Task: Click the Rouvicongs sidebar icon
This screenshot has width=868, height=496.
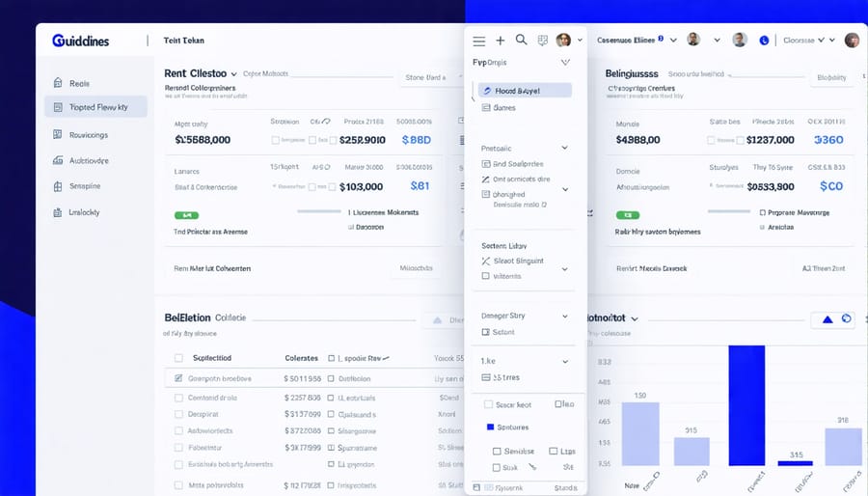Action: (x=58, y=134)
